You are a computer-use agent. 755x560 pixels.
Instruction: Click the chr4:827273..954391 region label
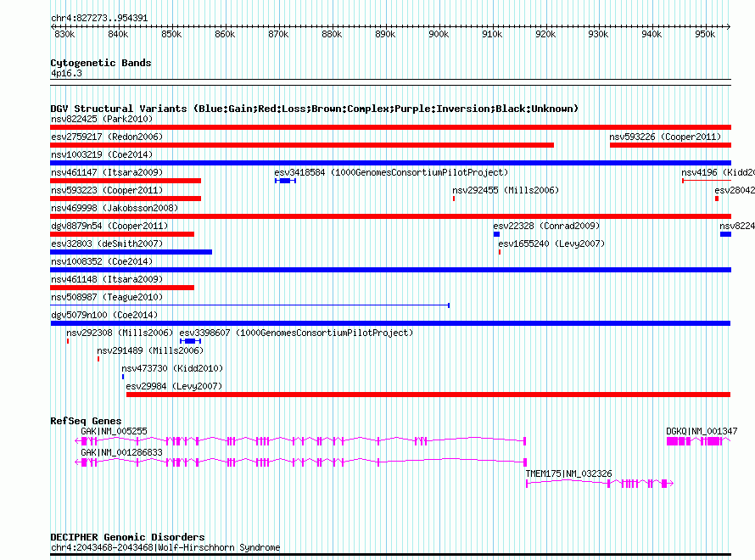click(x=99, y=18)
